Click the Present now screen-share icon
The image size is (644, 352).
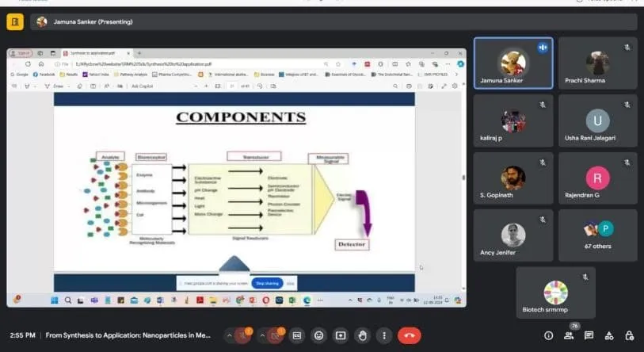tap(341, 336)
